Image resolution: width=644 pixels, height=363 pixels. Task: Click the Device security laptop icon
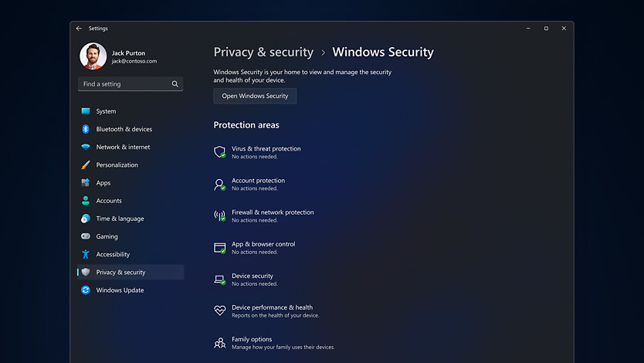(219, 279)
